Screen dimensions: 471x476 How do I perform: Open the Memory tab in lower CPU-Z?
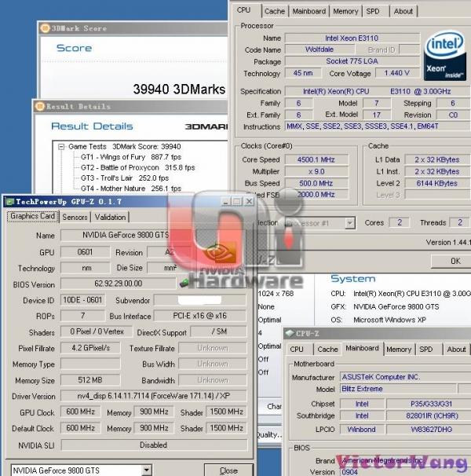(x=399, y=350)
